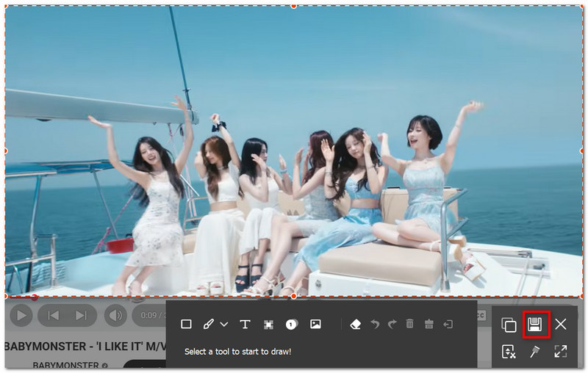Screen dimensions: 588x373
Task: Select the rectangle shape tool
Action: tap(186, 324)
